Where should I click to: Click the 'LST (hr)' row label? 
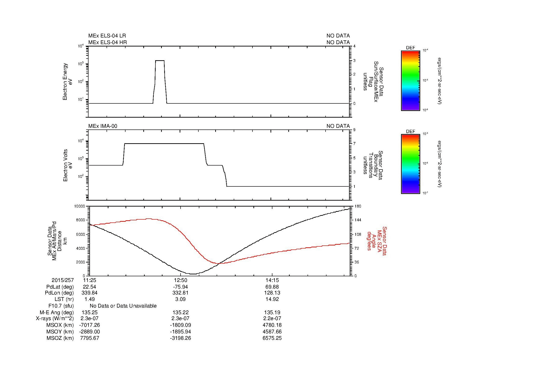[x=64, y=299]
